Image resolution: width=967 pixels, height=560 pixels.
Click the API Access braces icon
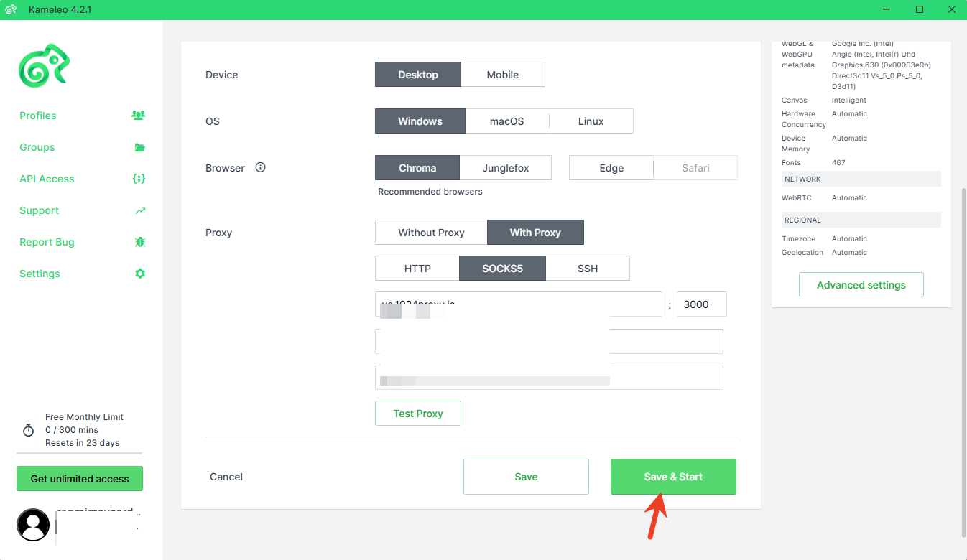click(139, 179)
